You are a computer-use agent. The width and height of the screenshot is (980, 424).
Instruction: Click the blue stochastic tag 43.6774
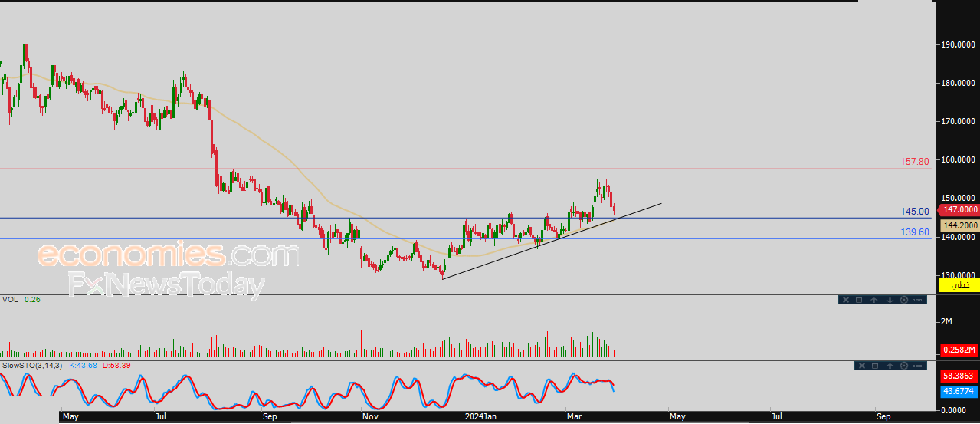point(959,391)
